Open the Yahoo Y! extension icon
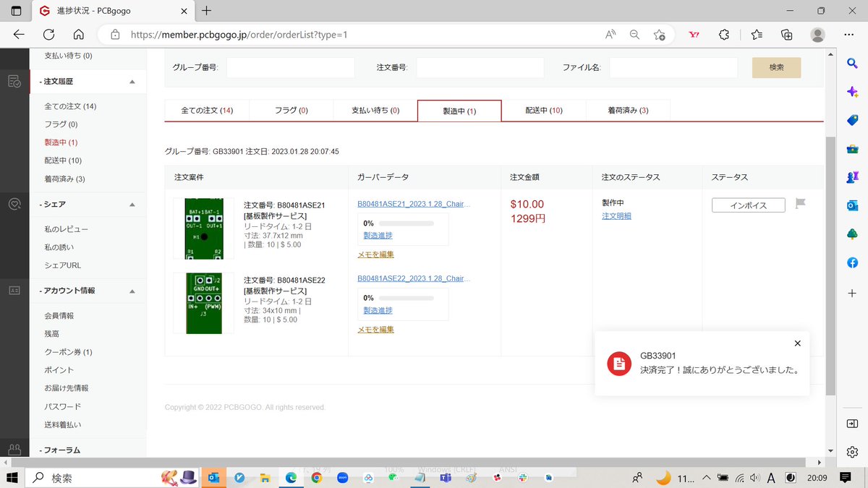 tap(694, 34)
